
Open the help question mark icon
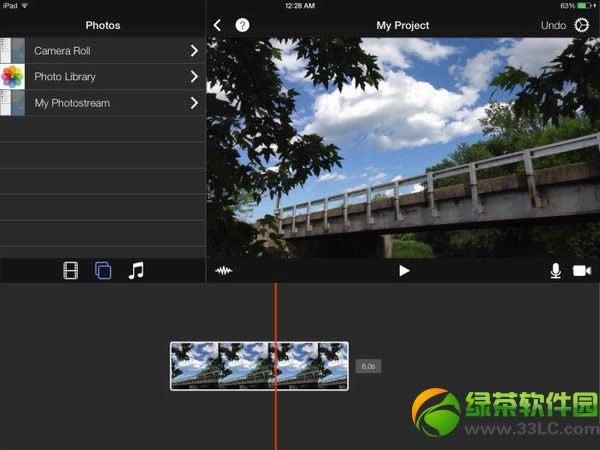[x=242, y=25]
